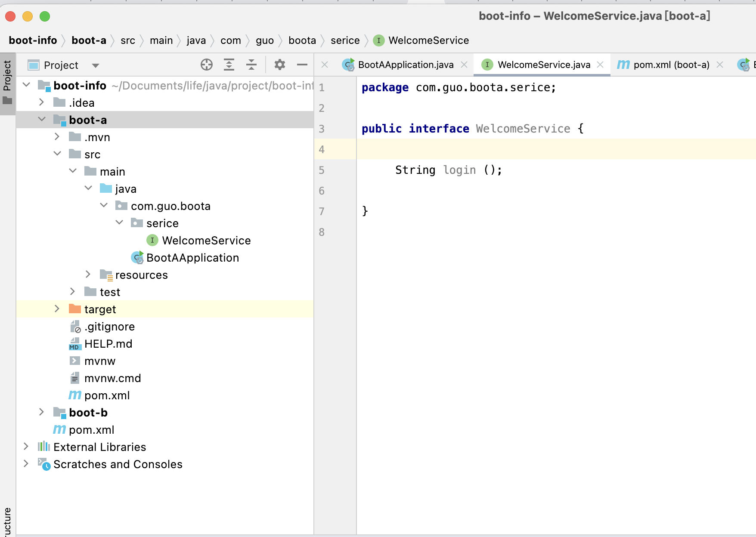Viewport: 756px width, 537px height.
Task: Close the BootAApplication.java tab
Action: point(464,65)
